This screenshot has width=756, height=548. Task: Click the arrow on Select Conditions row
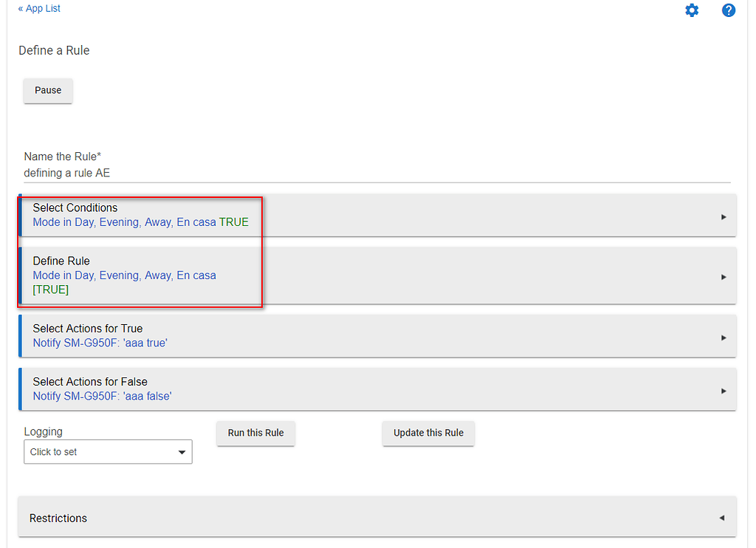click(x=723, y=217)
